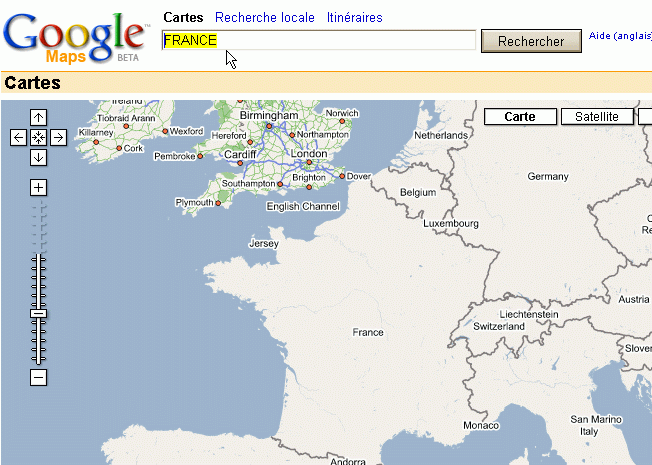Click the Google Maps logo
The image size is (652, 465).
[x=75, y=38]
